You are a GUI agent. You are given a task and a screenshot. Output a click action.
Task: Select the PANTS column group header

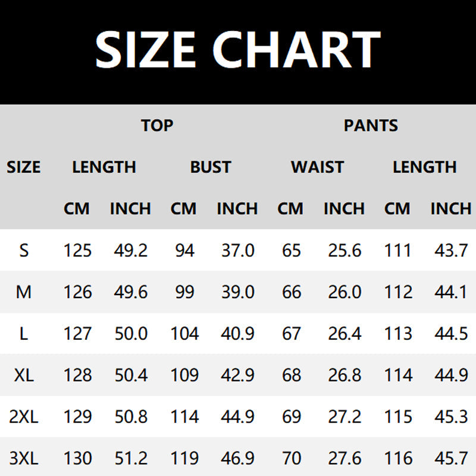coord(371,126)
